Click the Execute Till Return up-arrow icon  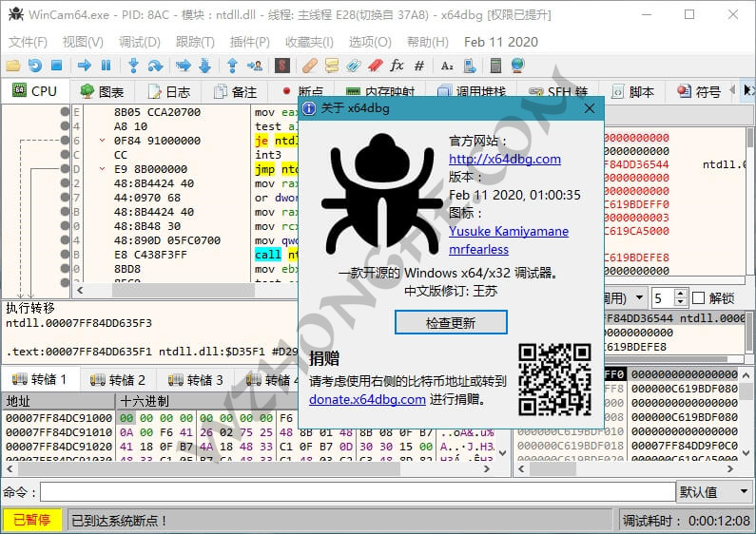232,65
